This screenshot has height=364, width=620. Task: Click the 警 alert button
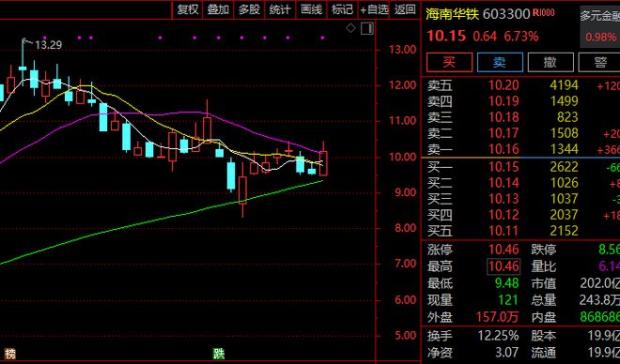599,62
